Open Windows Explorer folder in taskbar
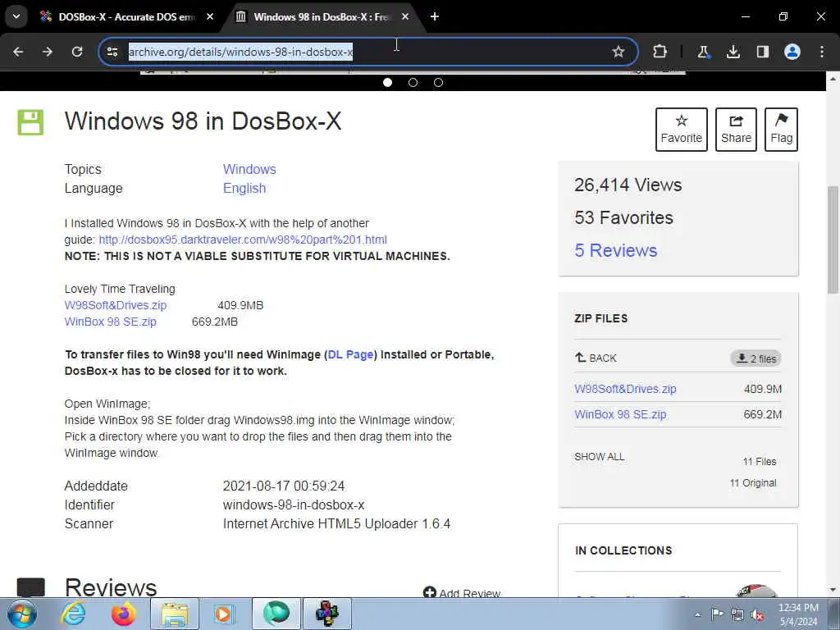The image size is (840, 630). click(175, 614)
